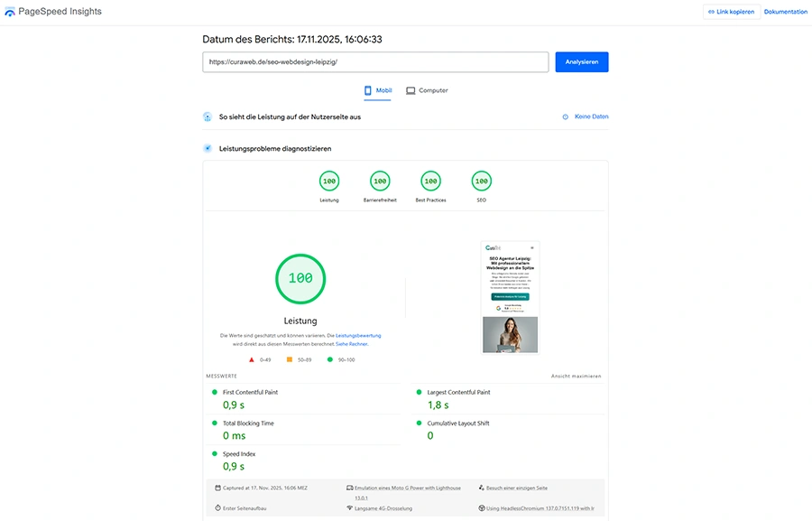Click the URL input field
Image resolution: width=812 pixels, height=521 pixels.
[x=375, y=61]
